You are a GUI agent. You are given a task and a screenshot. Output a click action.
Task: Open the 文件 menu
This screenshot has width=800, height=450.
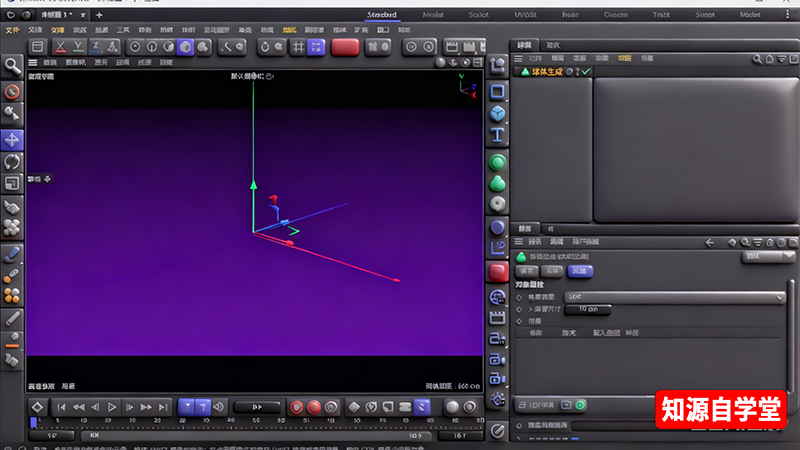point(12,30)
